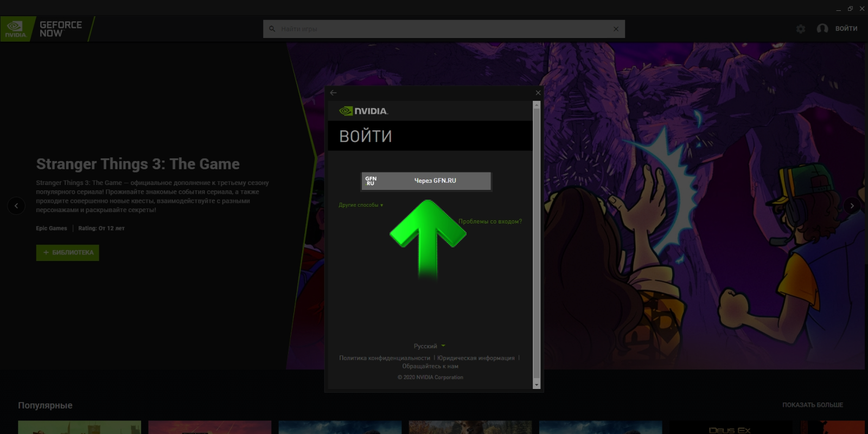Click the dialog vertical scrollbar track
Screen dimensions: 868x434
pos(537,244)
